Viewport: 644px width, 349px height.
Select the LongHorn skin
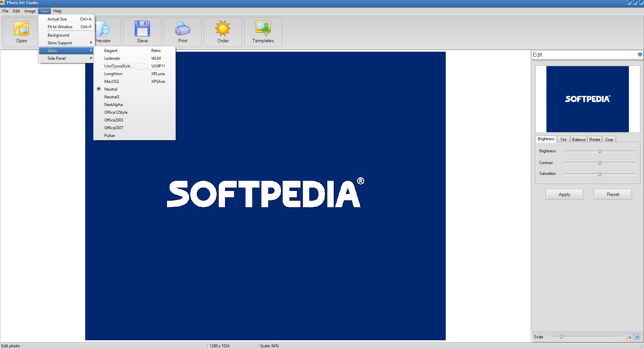113,73
